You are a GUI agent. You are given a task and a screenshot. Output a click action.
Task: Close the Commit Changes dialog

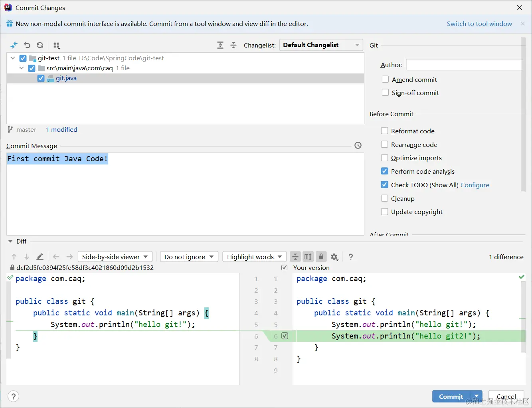(x=520, y=8)
